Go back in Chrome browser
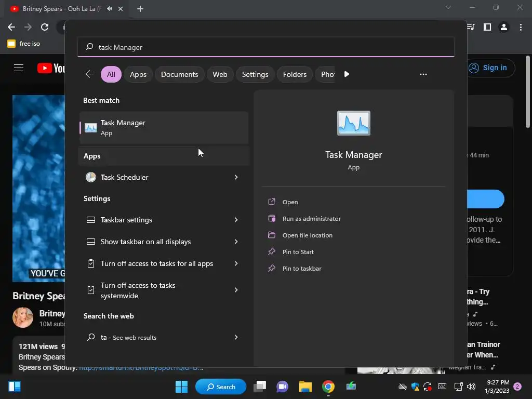Screen dimensions: 532x399 tap(11, 27)
